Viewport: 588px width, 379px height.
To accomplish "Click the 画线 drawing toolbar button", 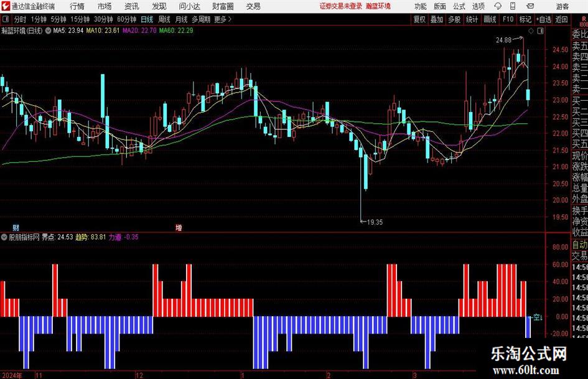I will [x=490, y=19].
